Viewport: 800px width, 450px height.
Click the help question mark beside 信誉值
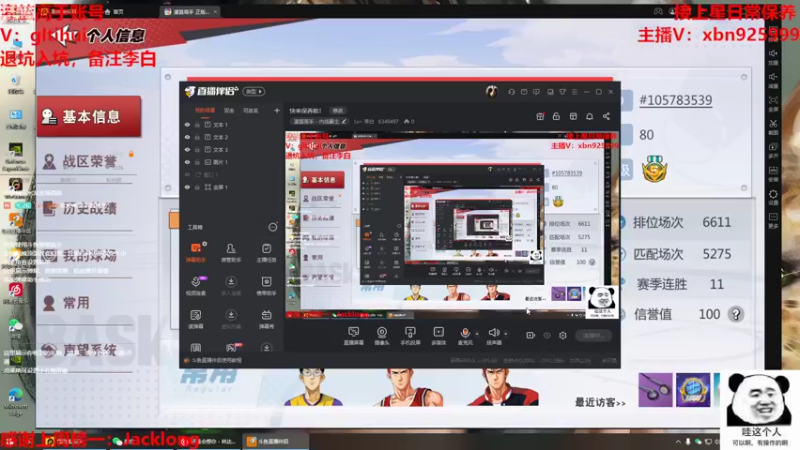tap(736, 314)
